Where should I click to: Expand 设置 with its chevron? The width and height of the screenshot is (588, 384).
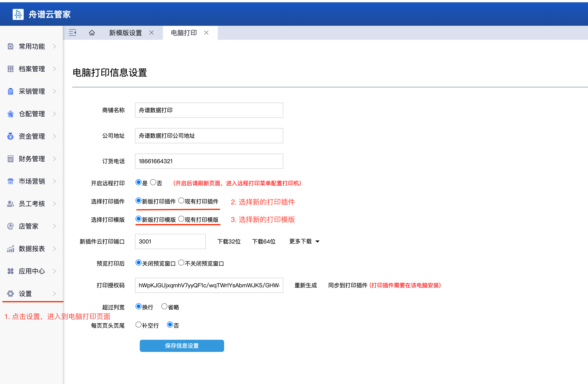coord(55,294)
